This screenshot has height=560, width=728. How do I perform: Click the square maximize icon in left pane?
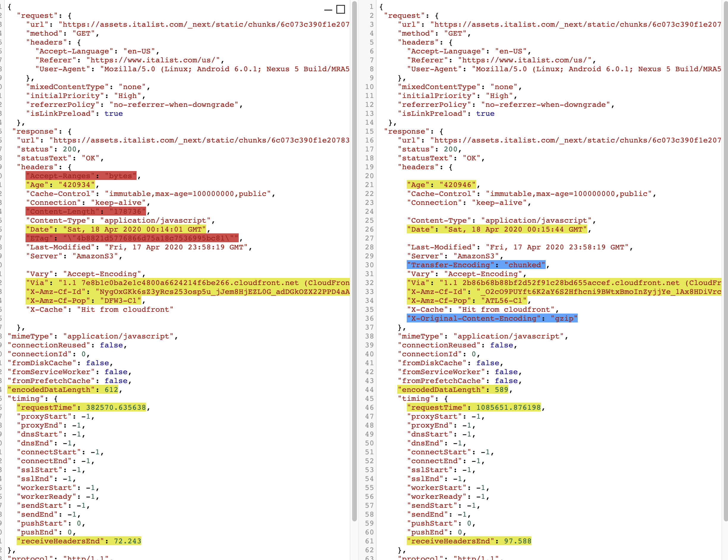click(340, 9)
